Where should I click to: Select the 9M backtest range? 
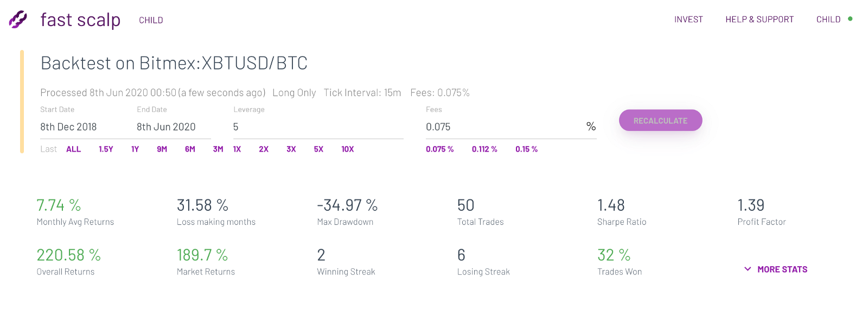[161, 149]
